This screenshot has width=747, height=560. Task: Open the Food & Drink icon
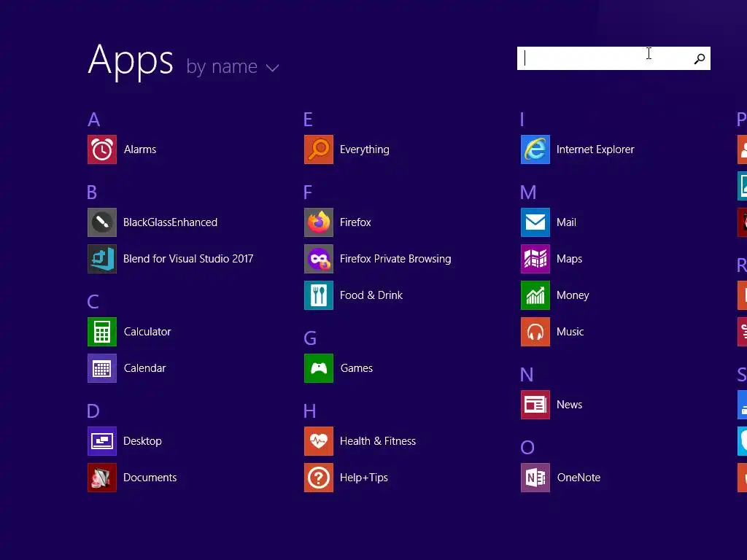point(319,295)
